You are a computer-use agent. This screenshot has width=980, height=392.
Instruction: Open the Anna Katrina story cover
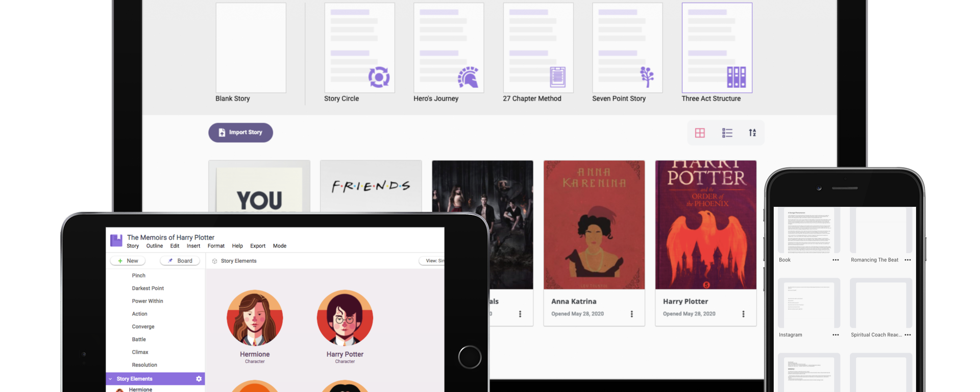point(594,225)
